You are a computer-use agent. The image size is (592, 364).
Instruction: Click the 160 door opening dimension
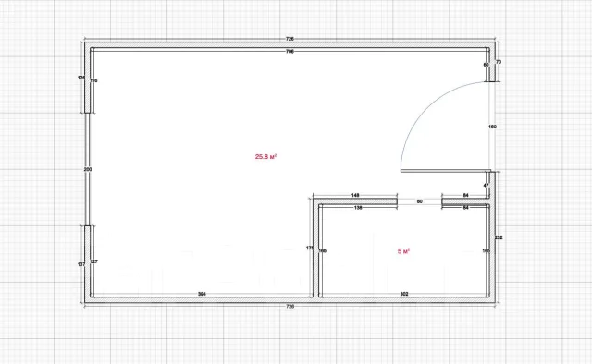click(x=492, y=127)
